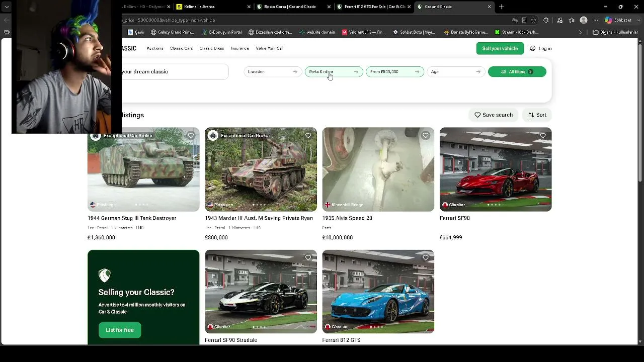The width and height of the screenshot is (644, 362).
Task: Open the 1944 German Stug III Tank Destroyer title
Action: (132, 218)
